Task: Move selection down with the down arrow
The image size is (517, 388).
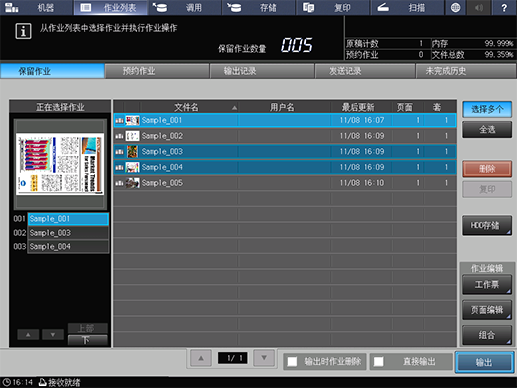Action: 53,334
